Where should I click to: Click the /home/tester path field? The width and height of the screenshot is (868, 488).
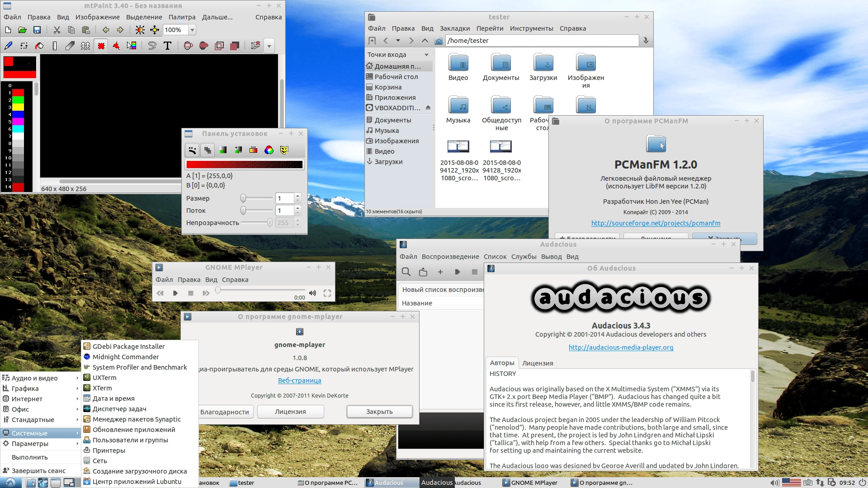pos(542,41)
